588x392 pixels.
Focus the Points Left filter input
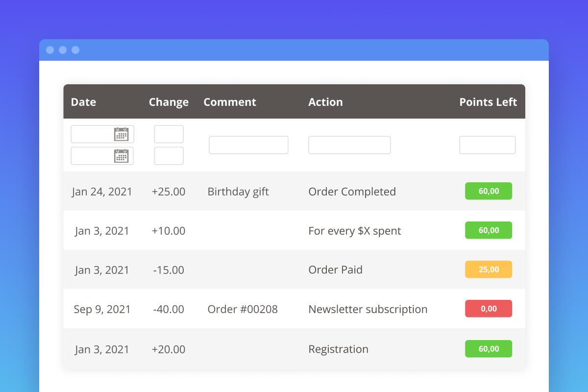tap(487, 145)
